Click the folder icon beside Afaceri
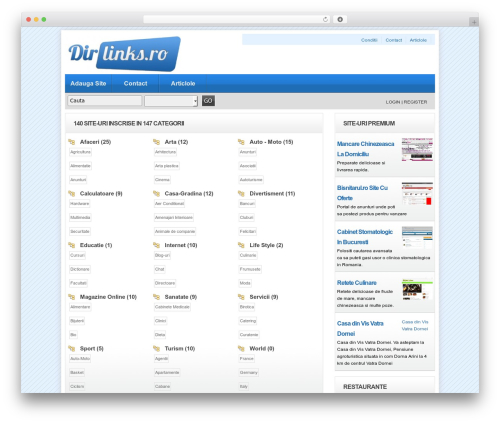The width and height of the screenshot is (500, 423). click(72, 142)
